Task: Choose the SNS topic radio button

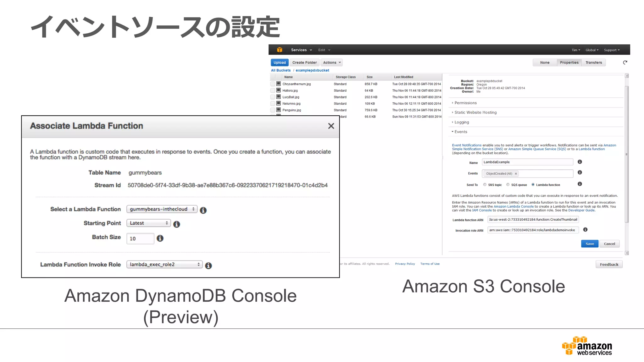Action: (x=485, y=185)
